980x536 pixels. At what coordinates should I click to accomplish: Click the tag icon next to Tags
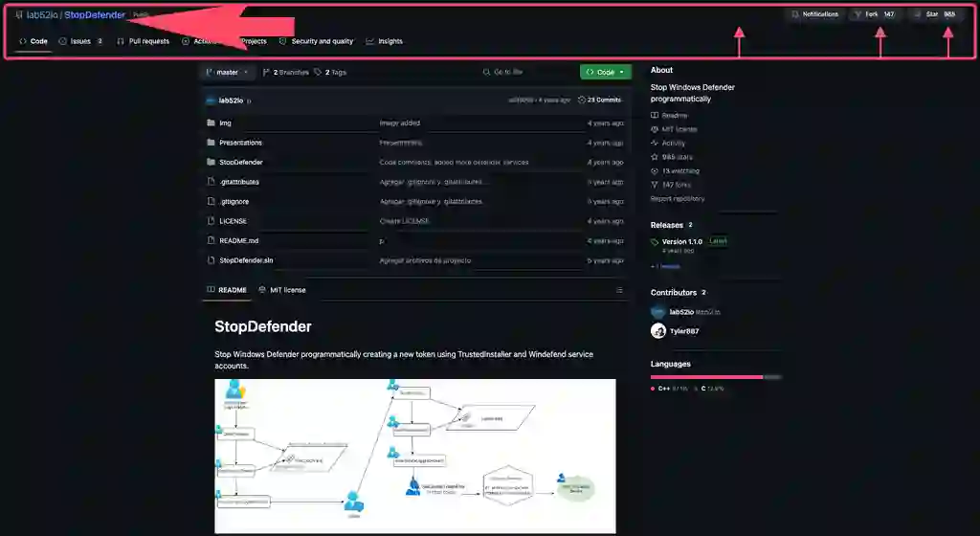pyautogui.click(x=318, y=73)
